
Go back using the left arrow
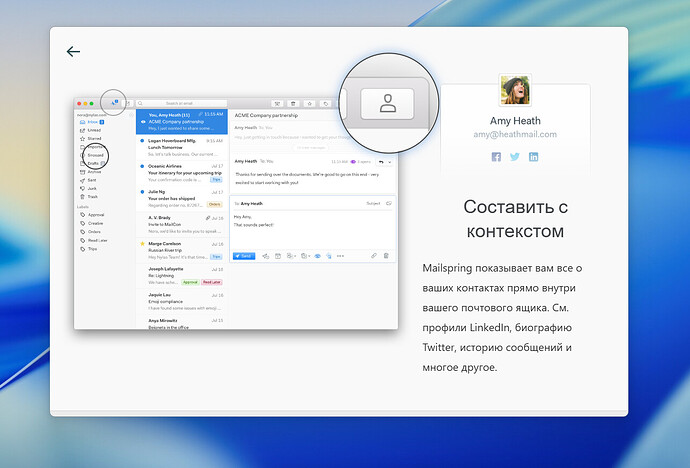[73, 51]
